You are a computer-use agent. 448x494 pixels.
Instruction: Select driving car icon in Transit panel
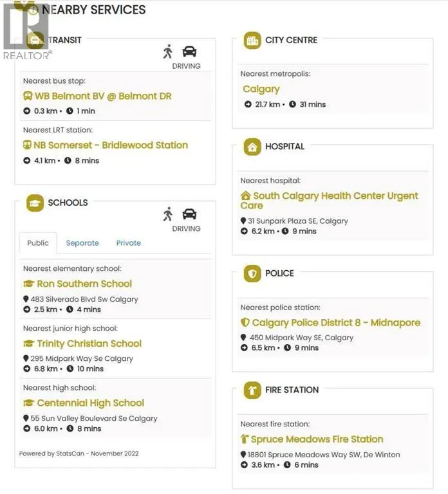[x=189, y=51]
